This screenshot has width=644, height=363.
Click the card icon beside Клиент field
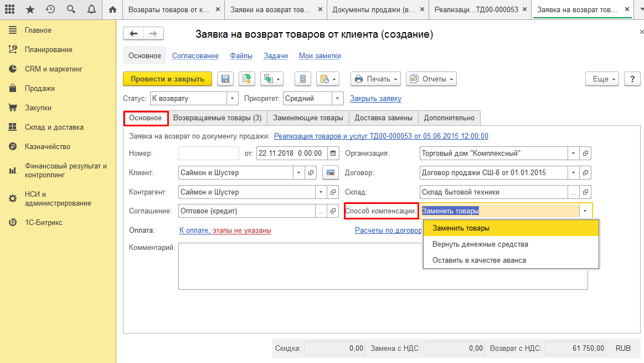[x=331, y=173]
